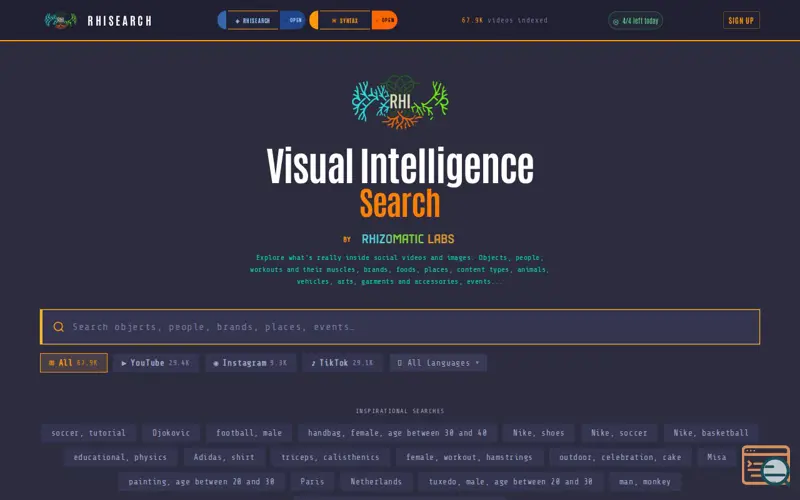Click the magnifier icon in search bar
The image size is (800, 500).
[x=59, y=327]
